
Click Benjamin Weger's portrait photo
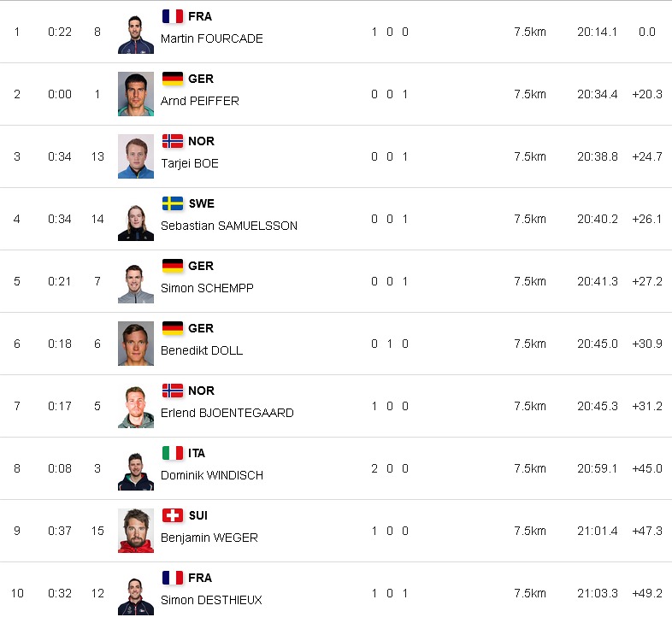click(136, 531)
